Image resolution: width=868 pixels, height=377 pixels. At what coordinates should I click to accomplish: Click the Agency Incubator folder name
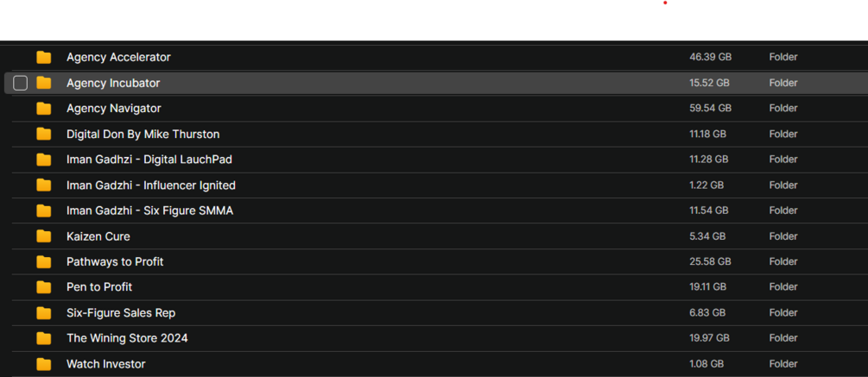(x=113, y=83)
